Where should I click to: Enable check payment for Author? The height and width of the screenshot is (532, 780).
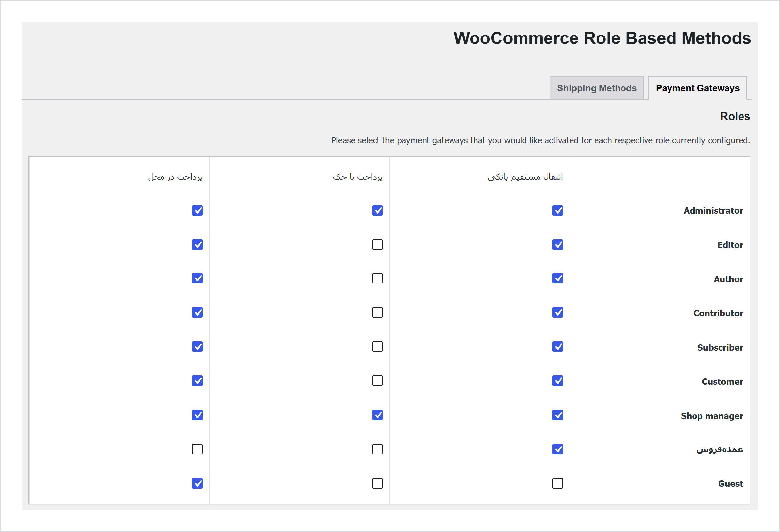pyautogui.click(x=377, y=278)
